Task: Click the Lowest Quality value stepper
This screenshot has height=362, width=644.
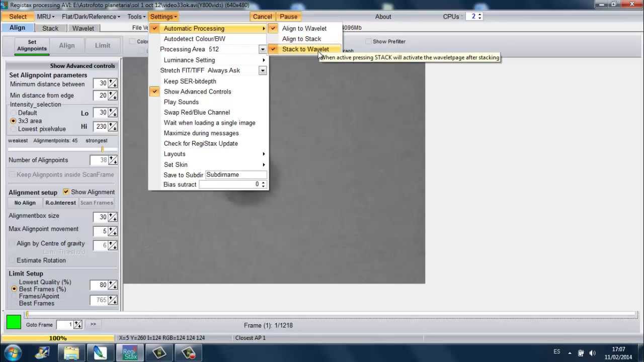Action: (x=113, y=285)
